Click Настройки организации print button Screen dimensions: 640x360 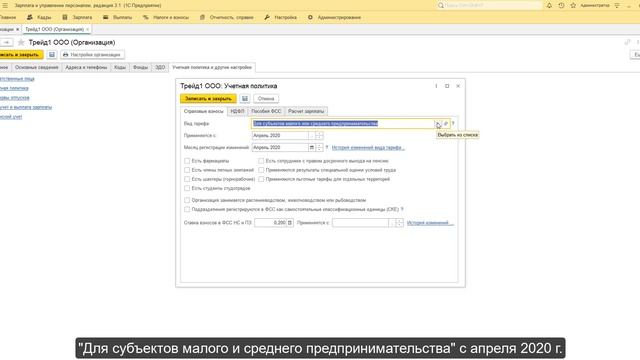92,55
